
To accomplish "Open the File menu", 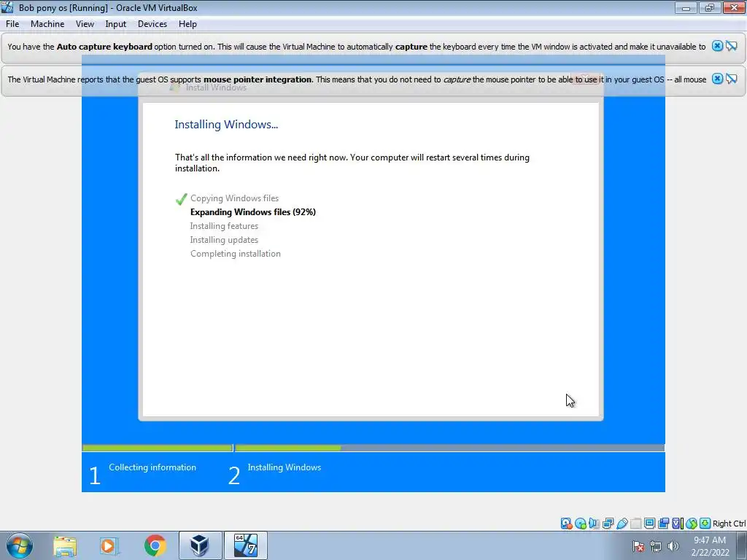I will (12, 24).
